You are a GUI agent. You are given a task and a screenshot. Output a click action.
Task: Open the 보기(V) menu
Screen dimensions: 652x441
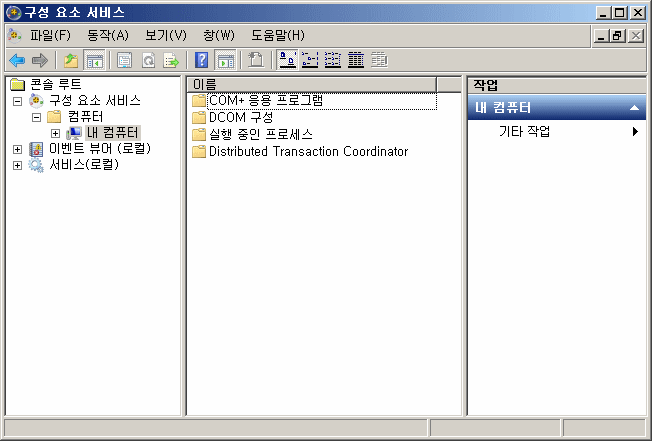click(x=166, y=36)
